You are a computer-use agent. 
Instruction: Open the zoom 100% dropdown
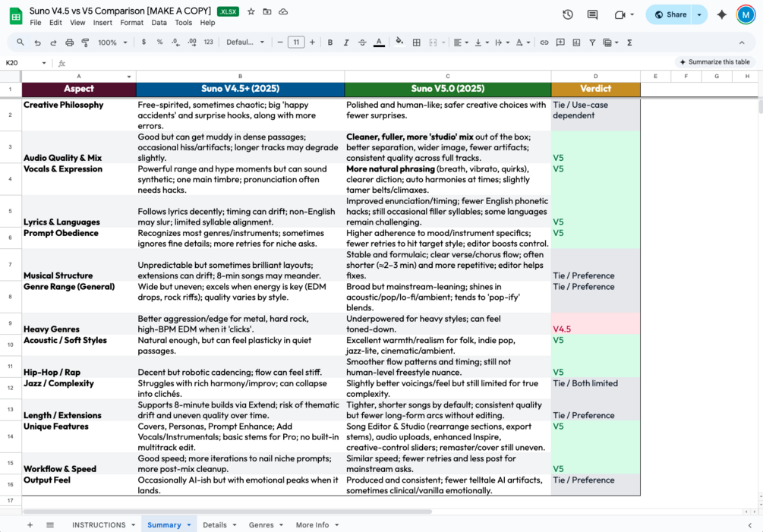(x=112, y=42)
